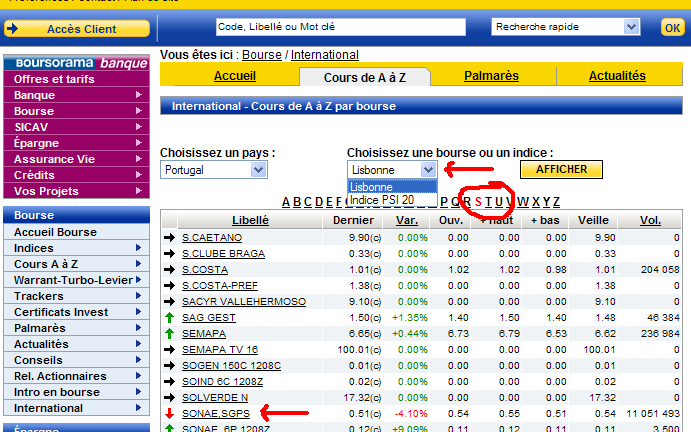This screenshot has width=691, height=432.
Task: Expand the Crédits menu arrow
Action: click(x=138, y=175)
